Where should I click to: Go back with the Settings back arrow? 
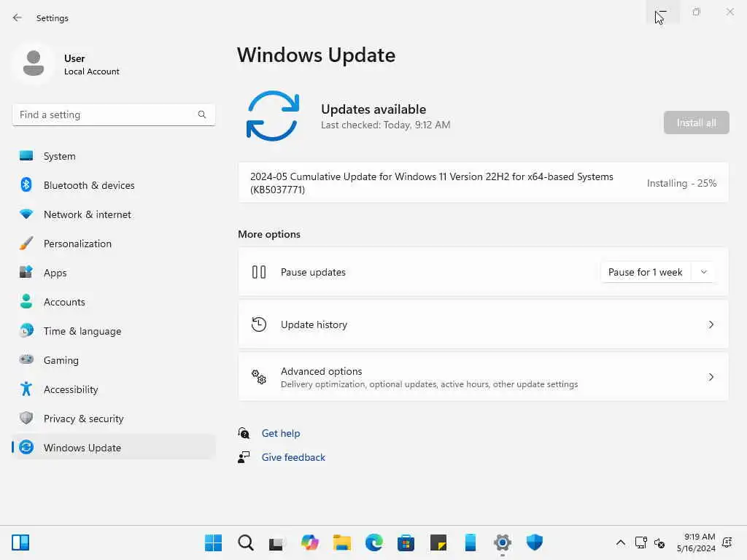pos(18,17)
